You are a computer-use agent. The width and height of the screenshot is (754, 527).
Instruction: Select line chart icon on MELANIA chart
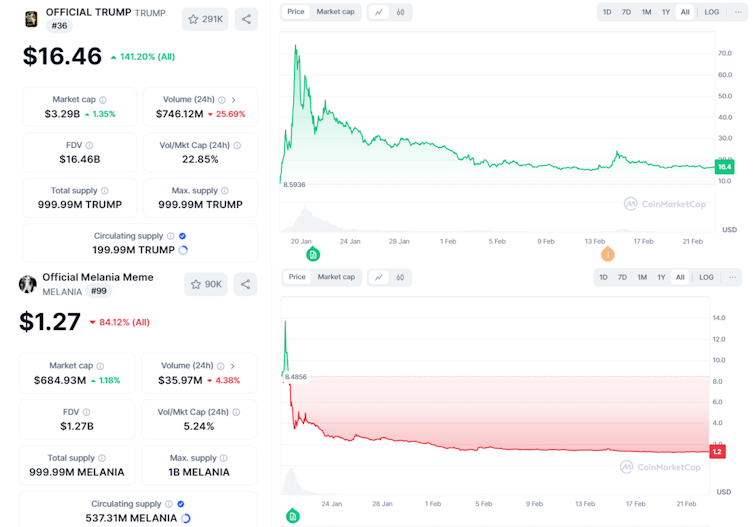(x=379, y=277)
